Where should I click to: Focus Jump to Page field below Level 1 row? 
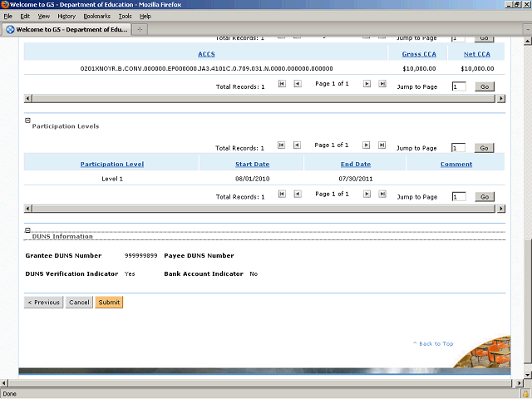459,197
